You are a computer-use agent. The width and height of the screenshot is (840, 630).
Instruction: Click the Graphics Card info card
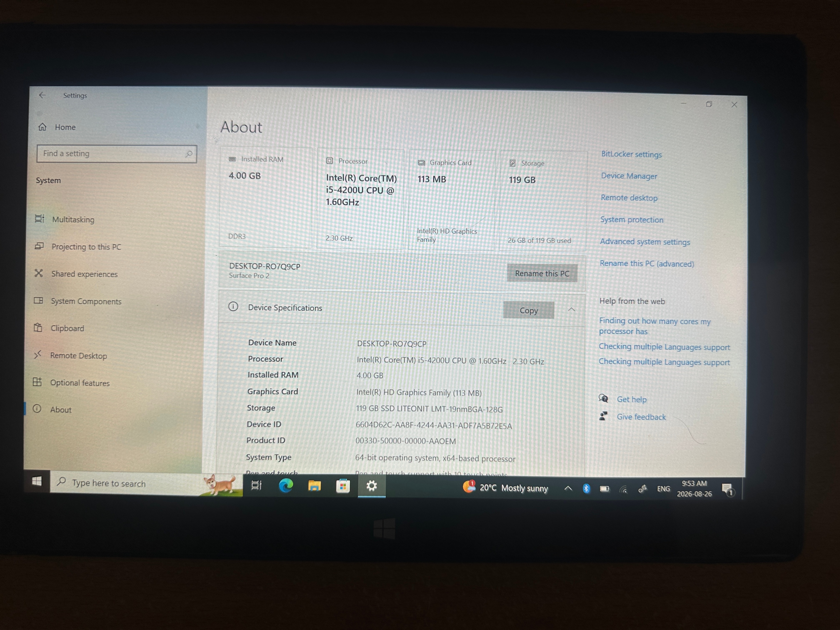[x=452, y=200]
